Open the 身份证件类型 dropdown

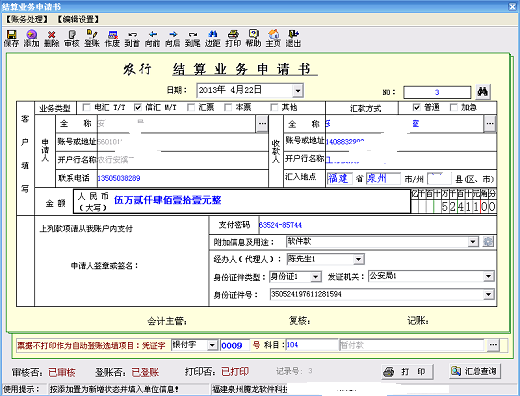coord(315,277)
